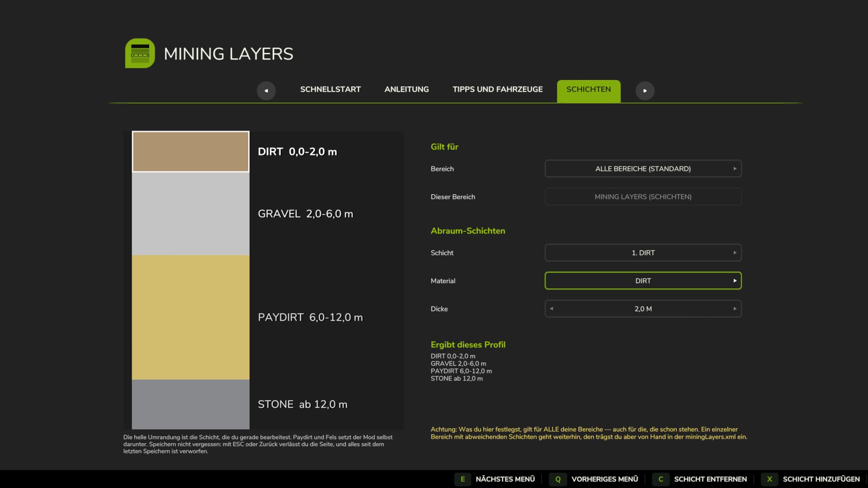This screenshot has width=868, height=488.
Task: Advance Bereich with its right arrow
Action: (x=735, y=169)
